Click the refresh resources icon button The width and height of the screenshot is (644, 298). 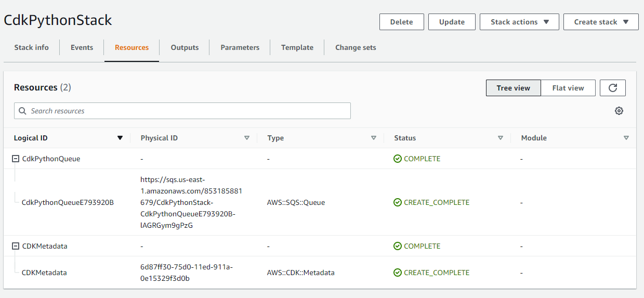click(x=612, y=88)
